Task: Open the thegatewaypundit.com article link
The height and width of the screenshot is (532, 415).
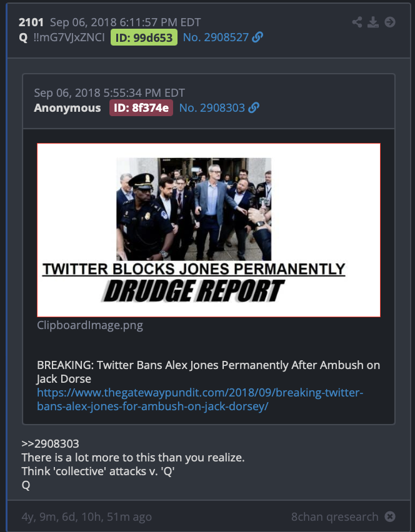Action: click(x=200, y=400)
